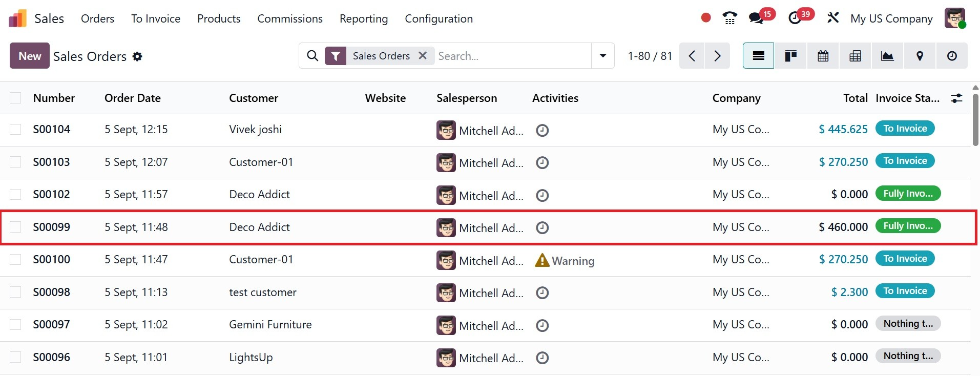The width and height of the screenshot is (980, 376).
Task: Open the Activity view
Action: pos(952,56)
